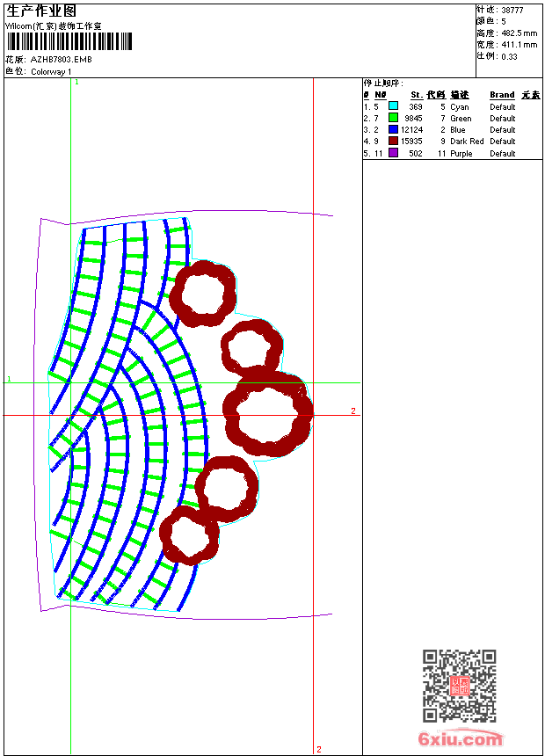
Task: Select the N# column header
Action: tap(381, 95)
